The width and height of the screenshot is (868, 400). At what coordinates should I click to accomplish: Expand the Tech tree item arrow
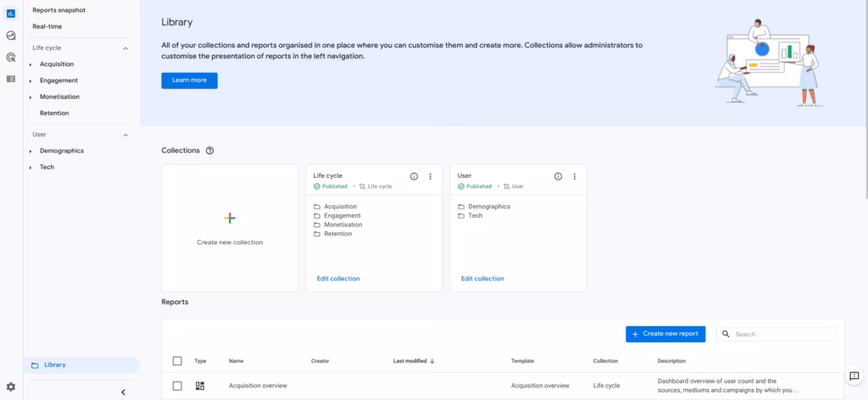point(31,168)
